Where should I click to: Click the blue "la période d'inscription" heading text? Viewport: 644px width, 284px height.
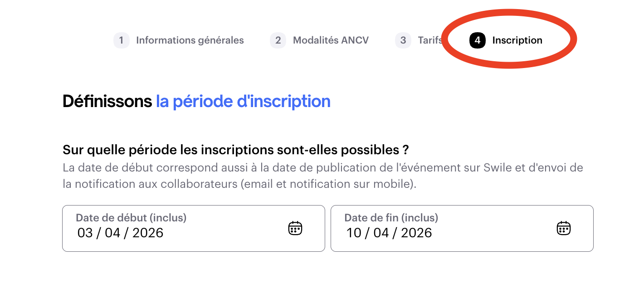coord(243,101)
